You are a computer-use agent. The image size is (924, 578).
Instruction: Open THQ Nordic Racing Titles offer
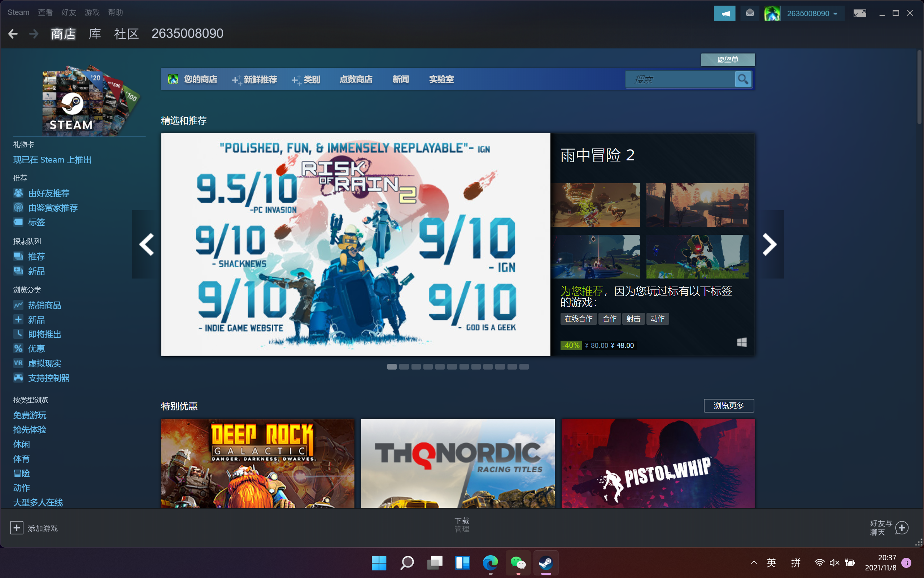[x=458, y=463]
